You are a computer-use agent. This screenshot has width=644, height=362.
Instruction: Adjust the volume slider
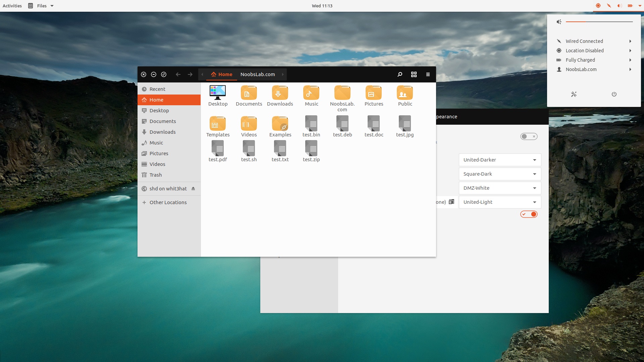click(599, 21)
